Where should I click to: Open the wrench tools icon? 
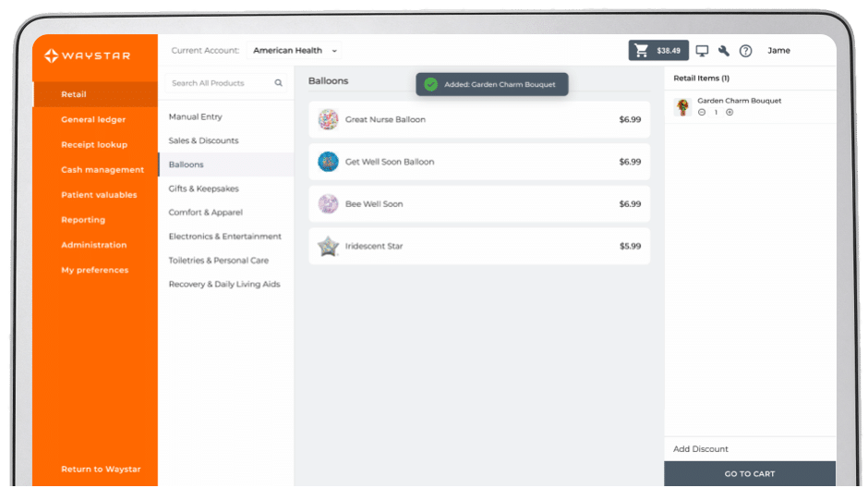click(x=724, y=51)
